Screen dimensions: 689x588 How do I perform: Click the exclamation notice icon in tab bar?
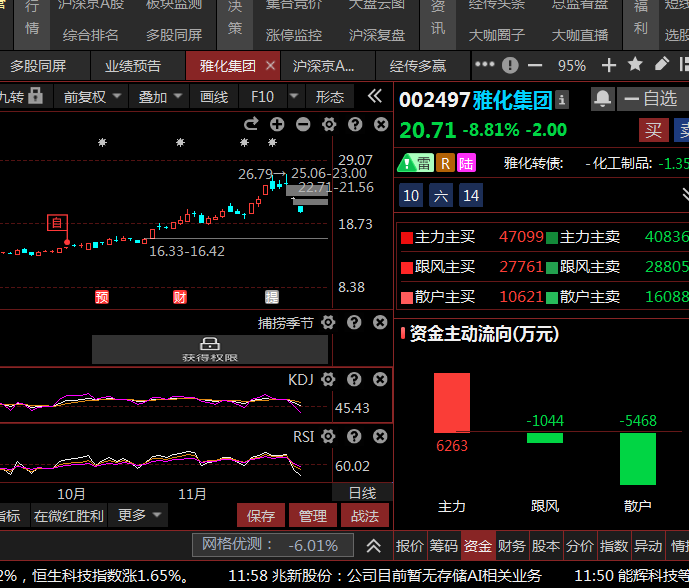click(510, 65)
